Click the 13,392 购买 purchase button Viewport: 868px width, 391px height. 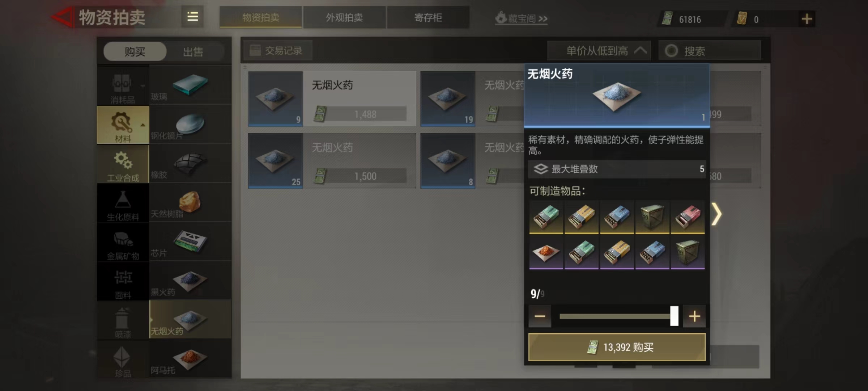(617, 347)
